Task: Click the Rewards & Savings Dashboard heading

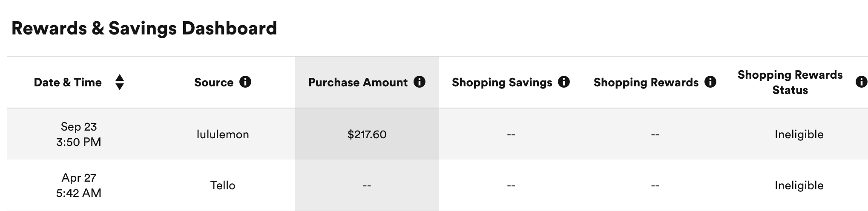Action: 144,29
